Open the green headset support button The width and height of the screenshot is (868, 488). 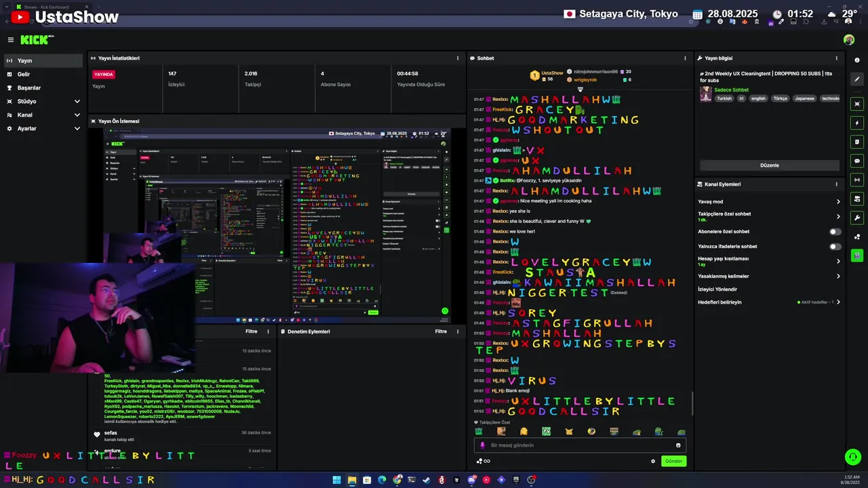(853, 457)
